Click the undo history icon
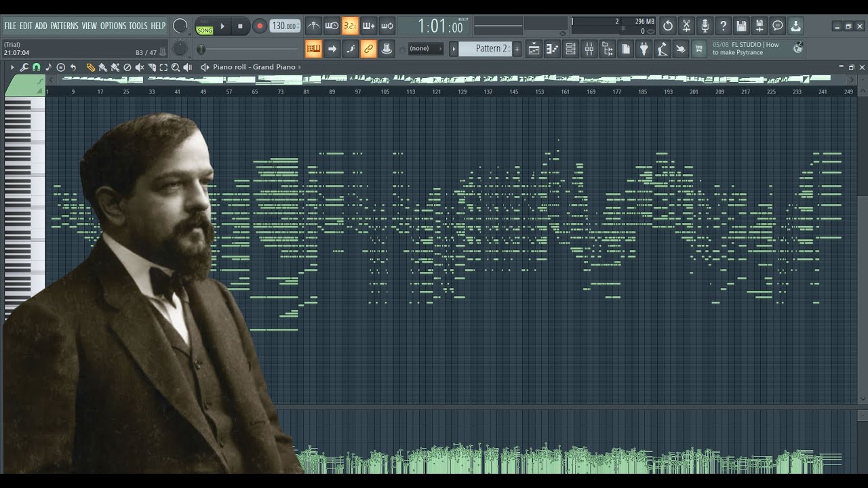This screenshot has width=868, height=488. tap(668, 26)
